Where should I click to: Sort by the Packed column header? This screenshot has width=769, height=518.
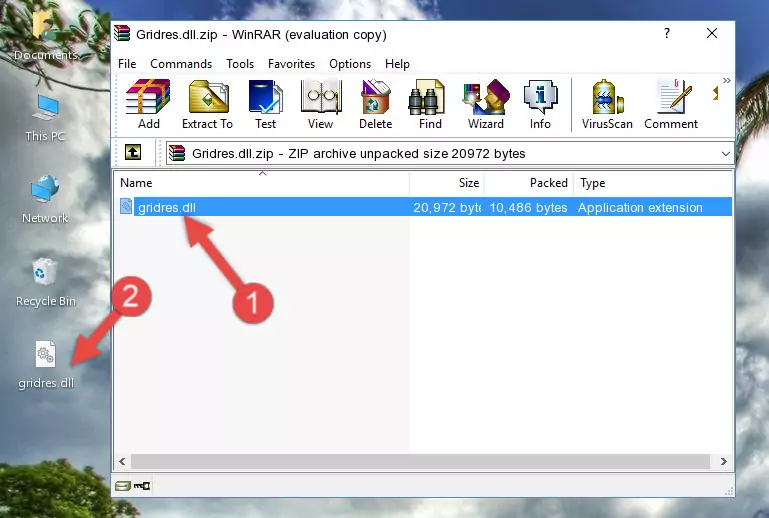[x=529, y=183]
